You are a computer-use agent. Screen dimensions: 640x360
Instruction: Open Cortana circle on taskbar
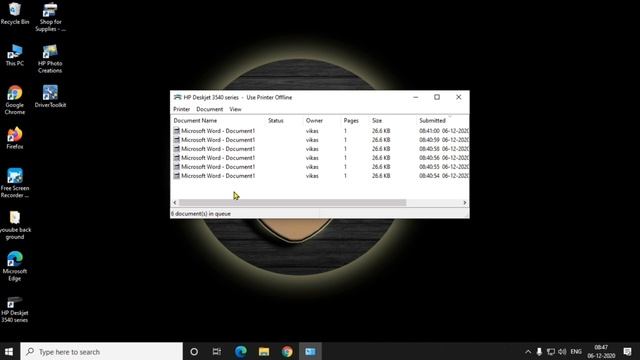tap(194, 351)
